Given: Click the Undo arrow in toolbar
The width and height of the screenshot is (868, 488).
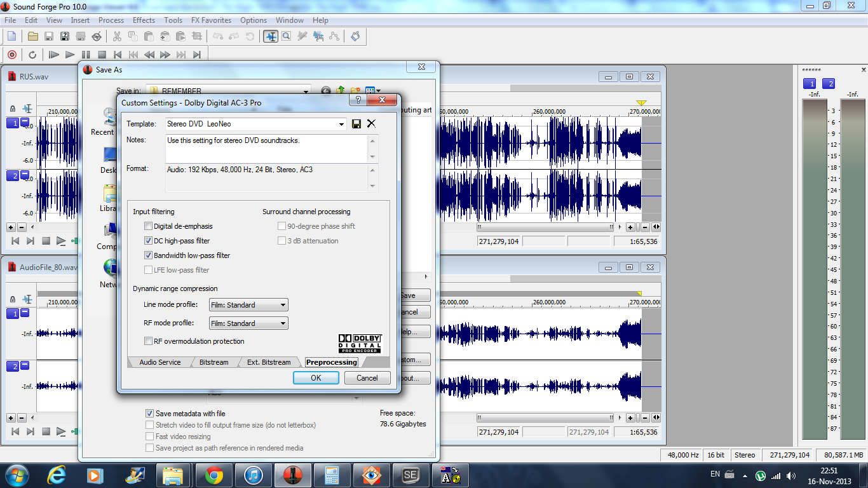Looking at the screenshot, I should pos(218,36).
